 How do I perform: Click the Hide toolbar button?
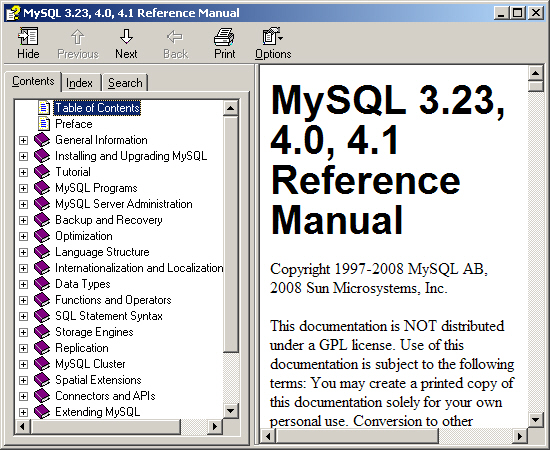pyautogui.click(x=28, y=43)
